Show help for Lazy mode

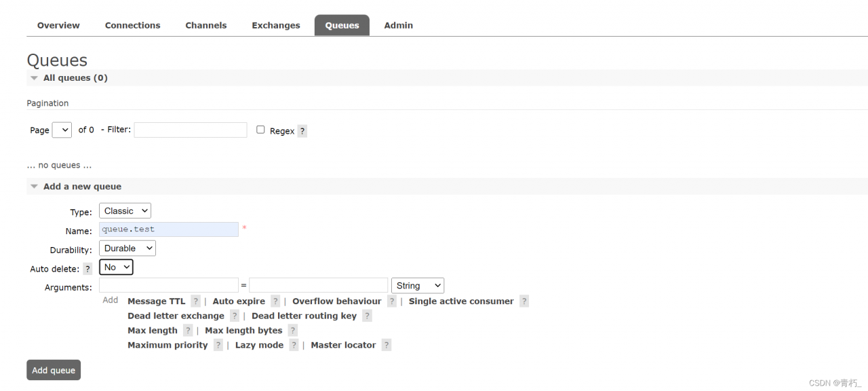[294, 345]
